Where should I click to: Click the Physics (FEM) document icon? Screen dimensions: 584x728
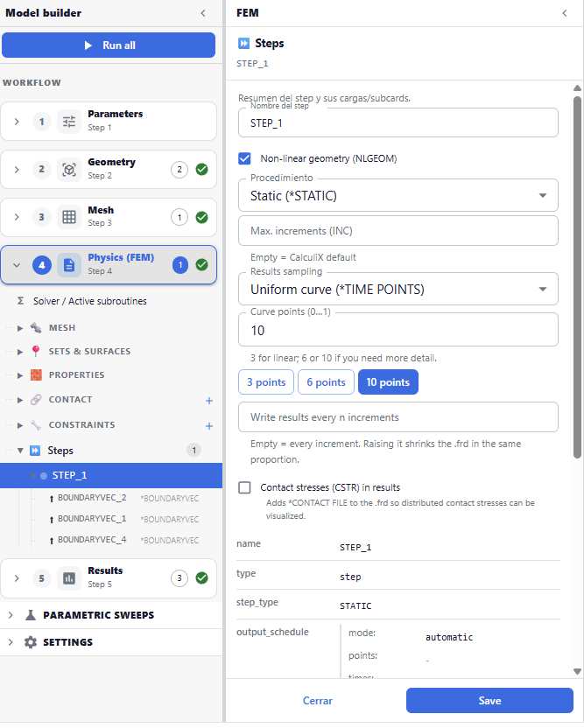(x=69, y=265)
